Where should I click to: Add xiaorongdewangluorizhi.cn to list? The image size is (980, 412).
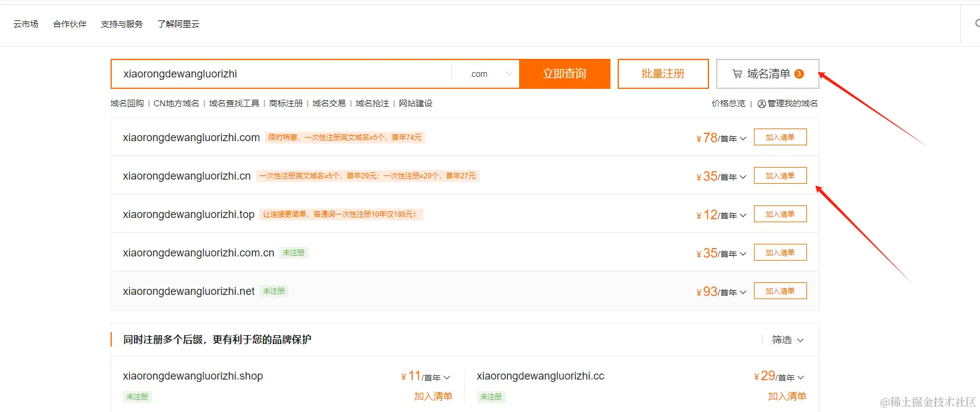pyautogui.click(x=781, y=176)
